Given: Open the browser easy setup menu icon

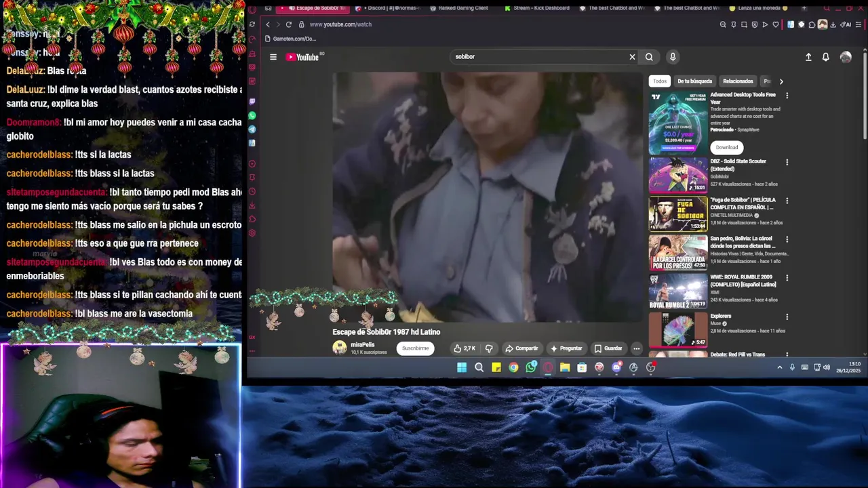Looking at the screenshot, I should click(x=859, y=24).
